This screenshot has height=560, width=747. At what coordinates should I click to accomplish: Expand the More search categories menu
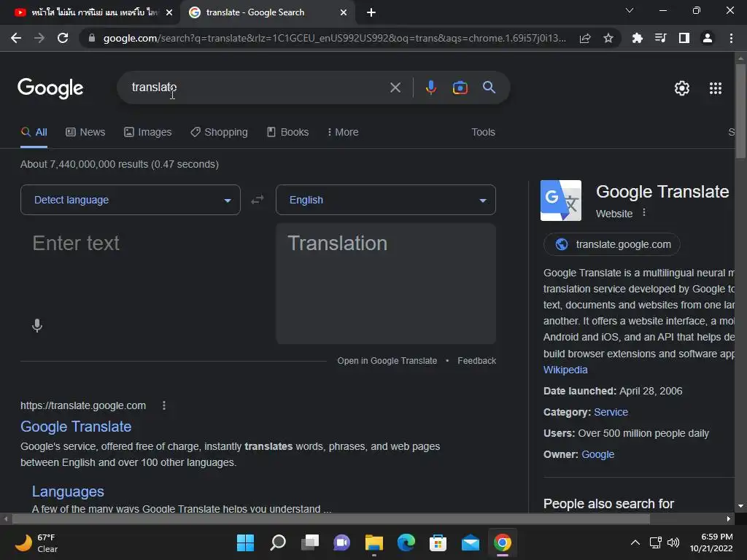343,133
